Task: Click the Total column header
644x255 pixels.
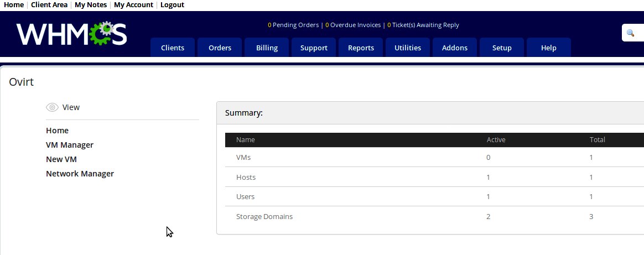Action: coord(598,139)
